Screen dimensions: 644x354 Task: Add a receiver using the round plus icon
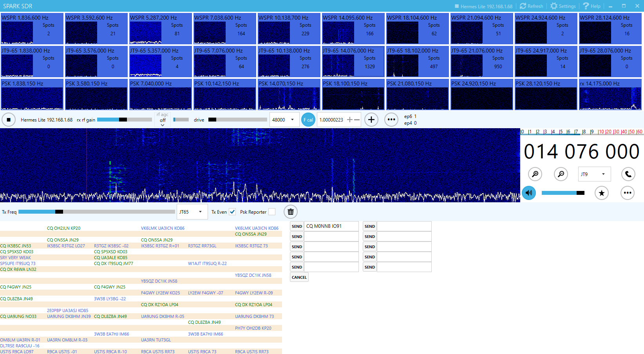[371, 120]
